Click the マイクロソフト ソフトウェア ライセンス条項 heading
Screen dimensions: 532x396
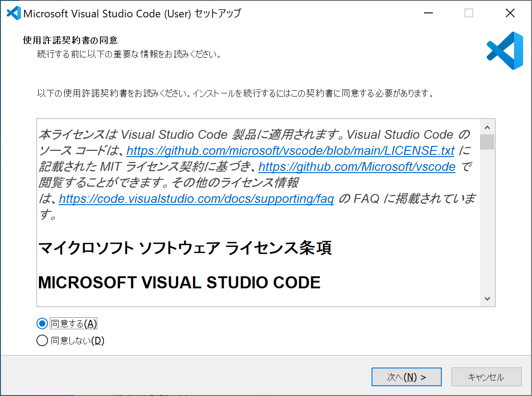(185, 247)
